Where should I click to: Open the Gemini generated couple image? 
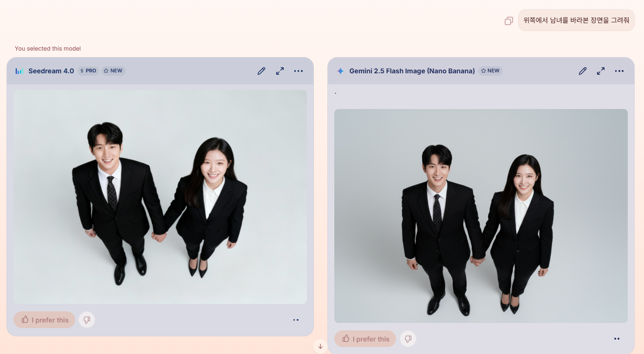[481, 216]
